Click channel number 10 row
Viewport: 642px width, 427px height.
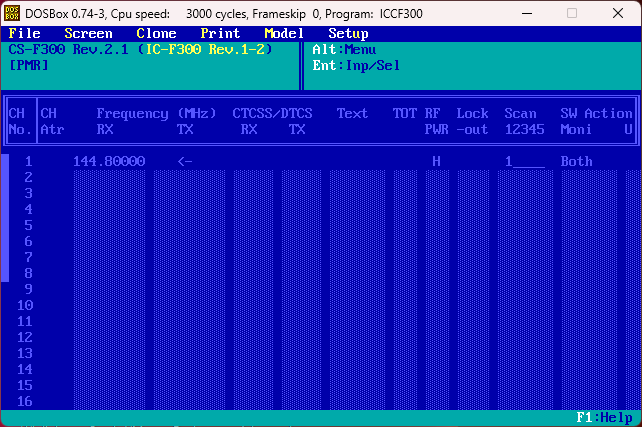25,305
